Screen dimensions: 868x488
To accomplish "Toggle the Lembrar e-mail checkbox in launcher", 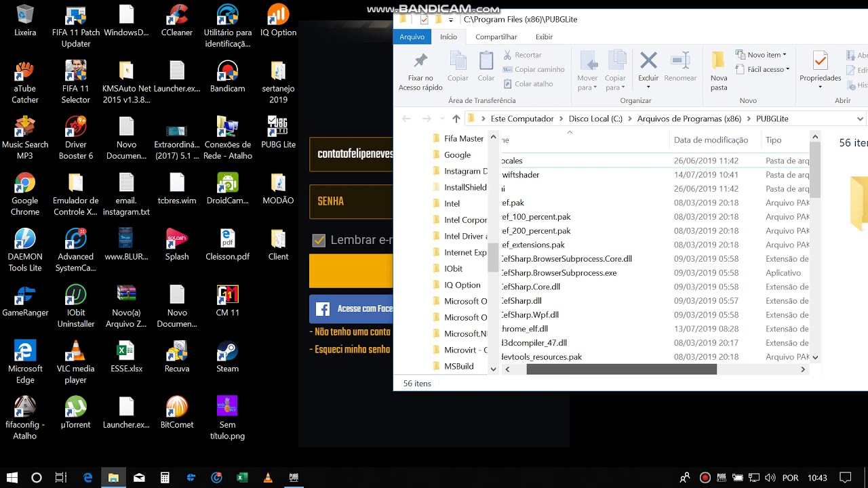I will tap(319, 240).
